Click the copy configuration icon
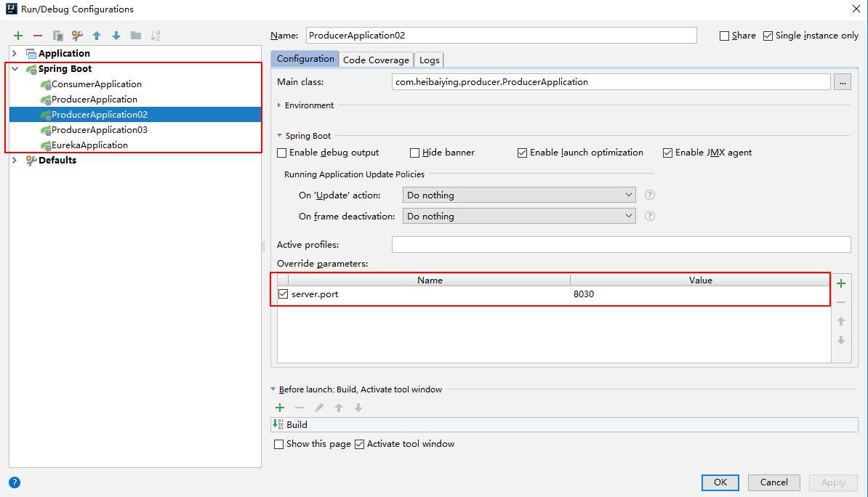Image resolution: width=868 pixels, height=497 pixels. [x=57, y=36]
